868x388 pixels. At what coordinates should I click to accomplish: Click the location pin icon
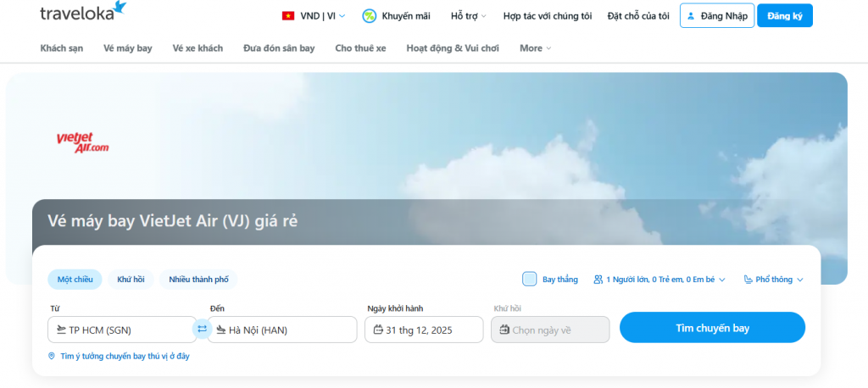coord(52,357)
